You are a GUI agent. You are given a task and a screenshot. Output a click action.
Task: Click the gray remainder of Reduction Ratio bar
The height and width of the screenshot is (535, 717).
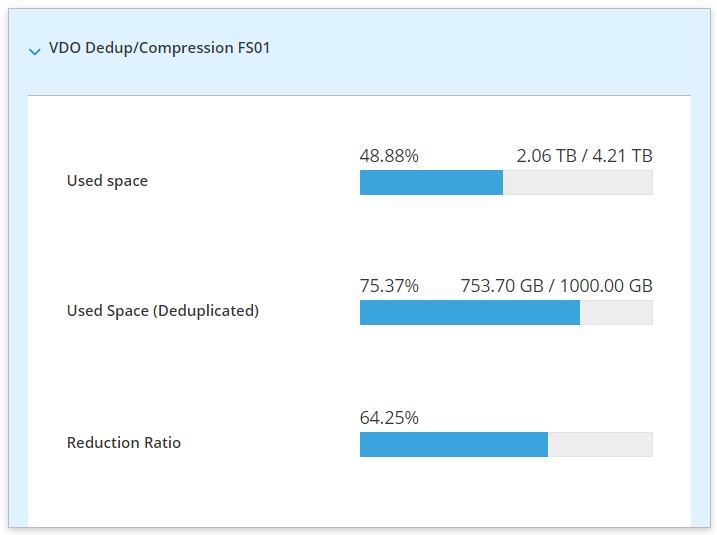tap(600, 444)
